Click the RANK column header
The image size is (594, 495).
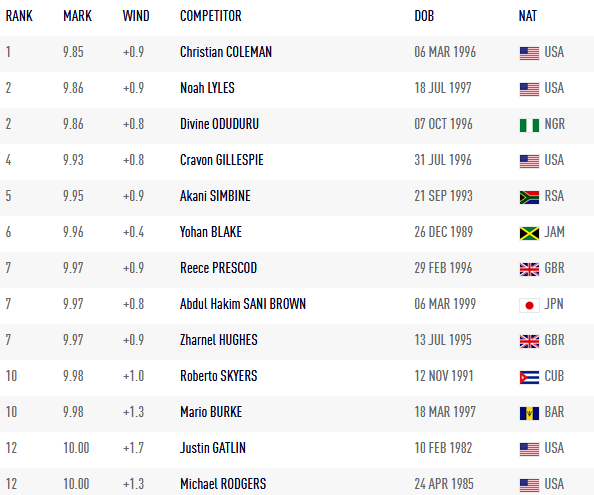coord(19,16)
